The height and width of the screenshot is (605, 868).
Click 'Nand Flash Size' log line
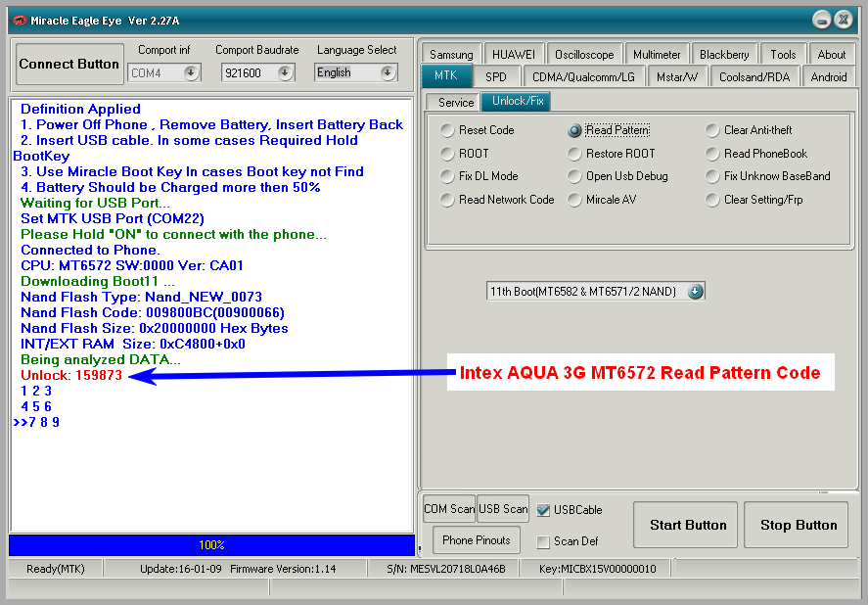155,328
